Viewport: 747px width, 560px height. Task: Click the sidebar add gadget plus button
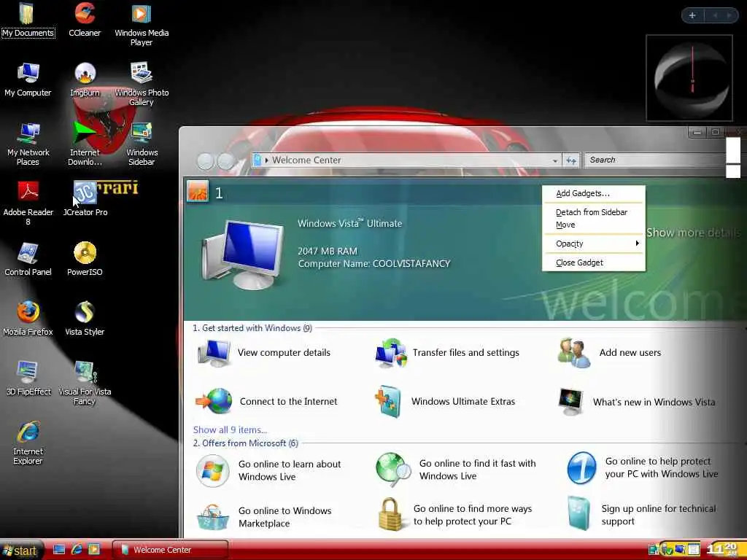tap(692, 15)
